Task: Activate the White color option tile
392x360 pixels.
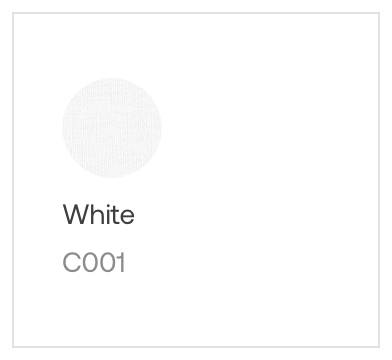Action: tap(196, 180)
